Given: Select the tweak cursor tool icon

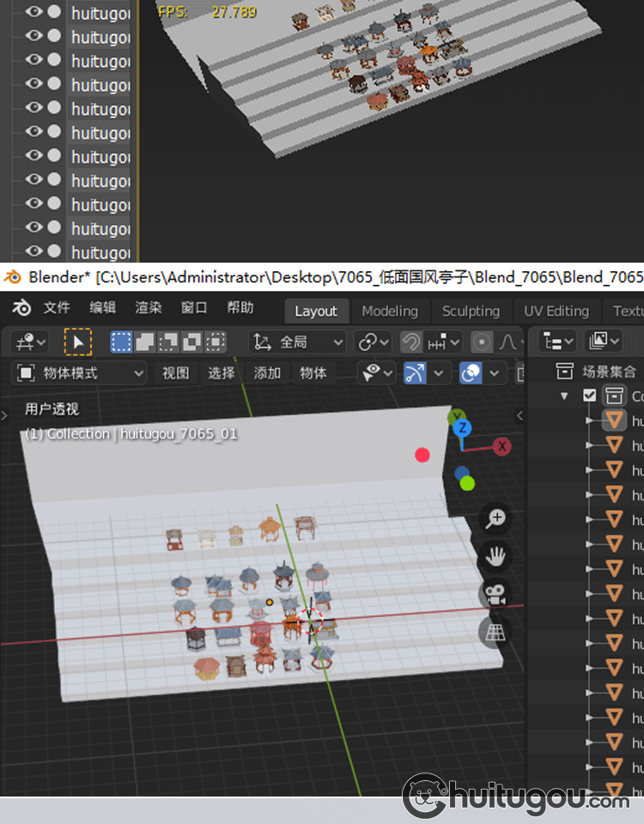Looking at the screenshot, I should (x=78, y=342).
